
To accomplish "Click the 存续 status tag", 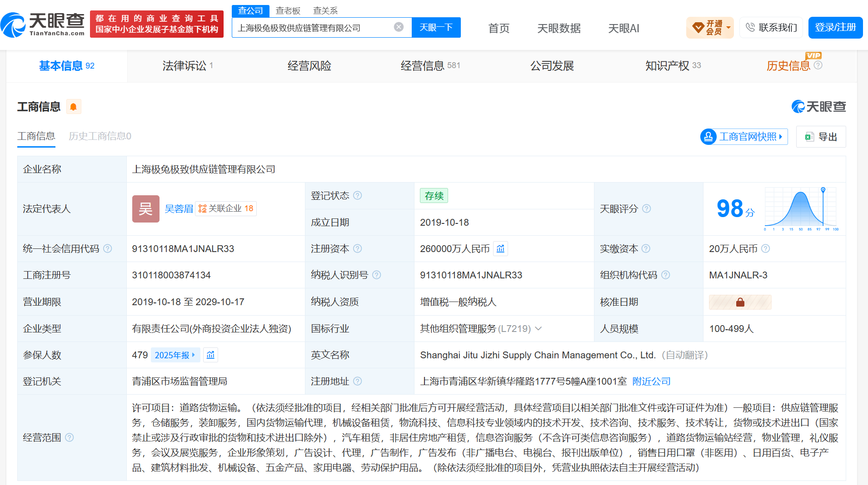I will tap(434, 196).
